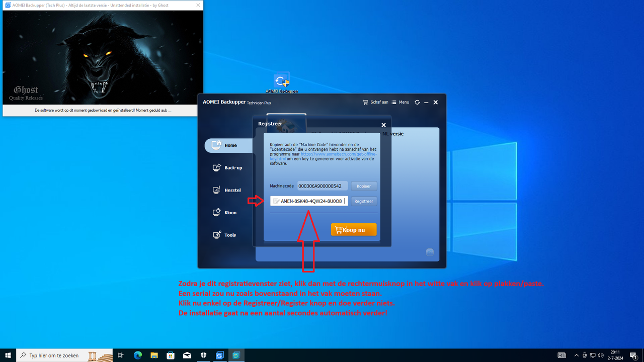Open the network tray icon
Viewport: 644px width, 362px height.
[x=593, y=355]
